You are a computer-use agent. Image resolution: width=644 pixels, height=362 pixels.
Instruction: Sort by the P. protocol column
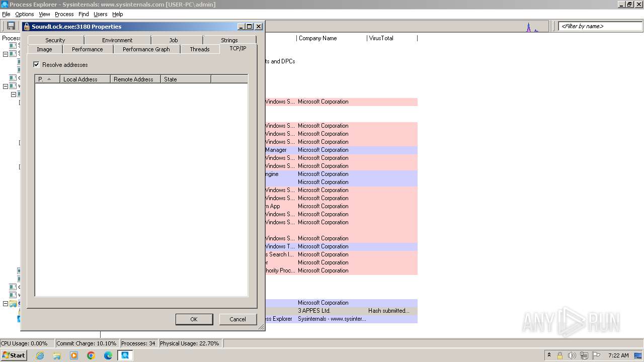click(47, 79)
